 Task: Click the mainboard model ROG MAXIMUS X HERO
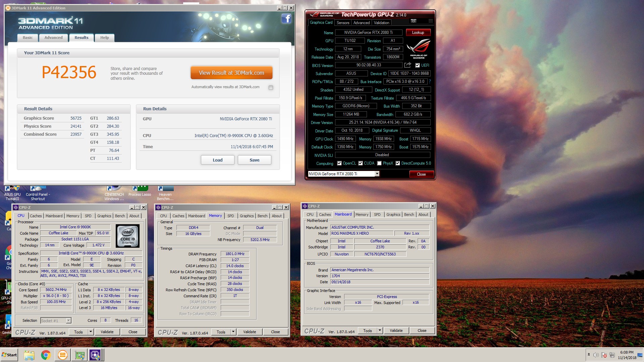[362, 233]
